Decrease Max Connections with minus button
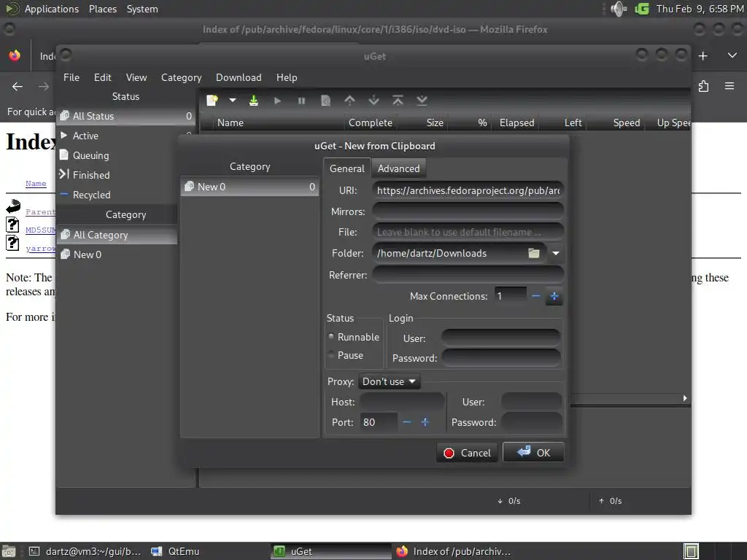The height and width of the screenshot is (560, 747). (x=536, y=296)
